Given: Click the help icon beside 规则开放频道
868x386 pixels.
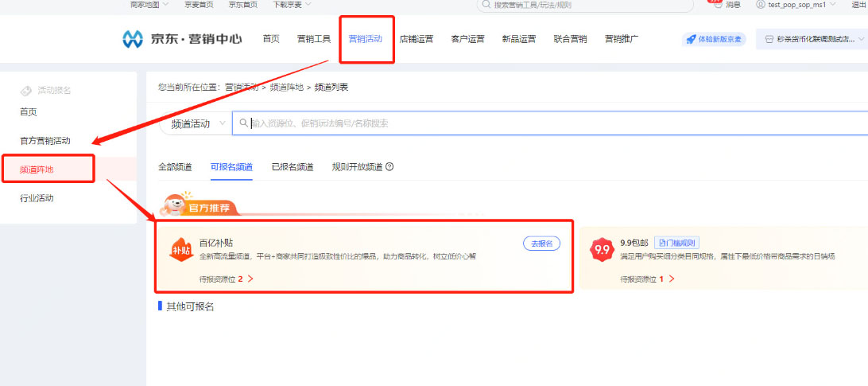Looking at the screenshot, I should click(x=389, y=167).
